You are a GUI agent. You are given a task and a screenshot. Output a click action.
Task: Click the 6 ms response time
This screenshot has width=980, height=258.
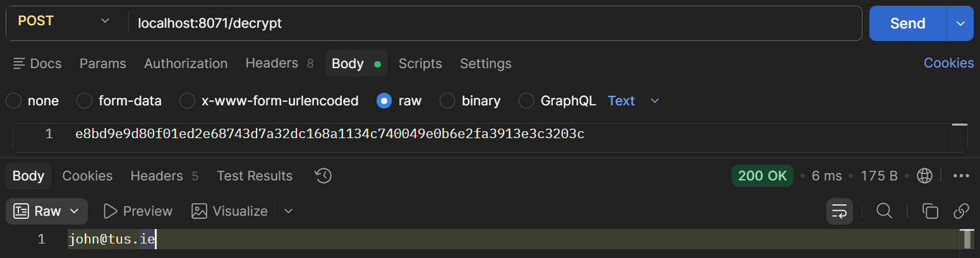826,176
